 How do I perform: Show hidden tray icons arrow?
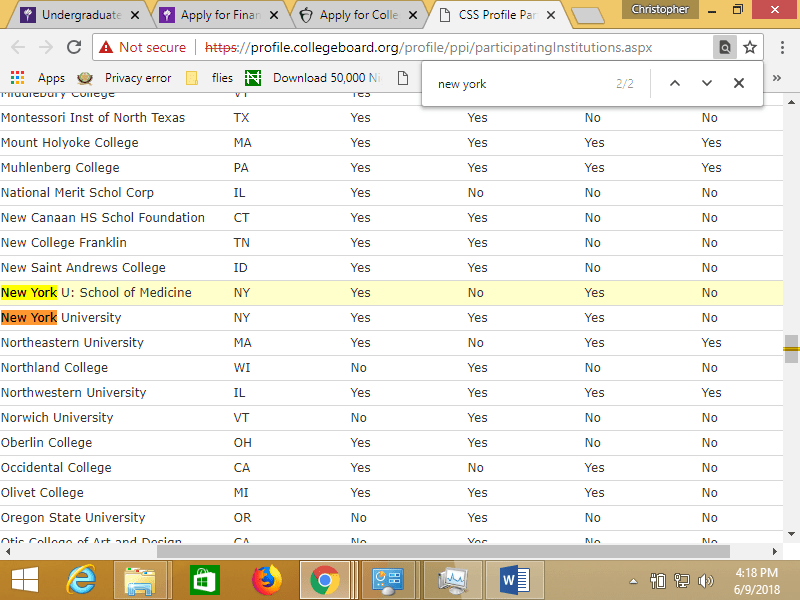[x=633, y=581]
